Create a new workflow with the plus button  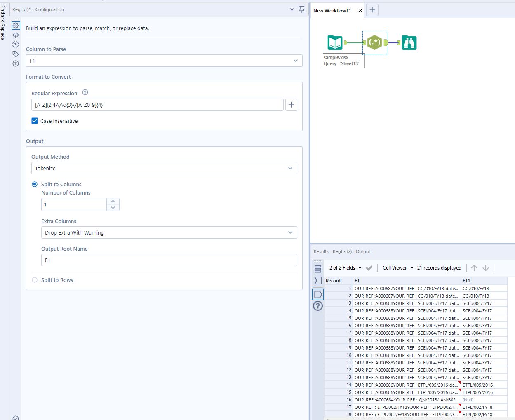[x=372, y=10]
